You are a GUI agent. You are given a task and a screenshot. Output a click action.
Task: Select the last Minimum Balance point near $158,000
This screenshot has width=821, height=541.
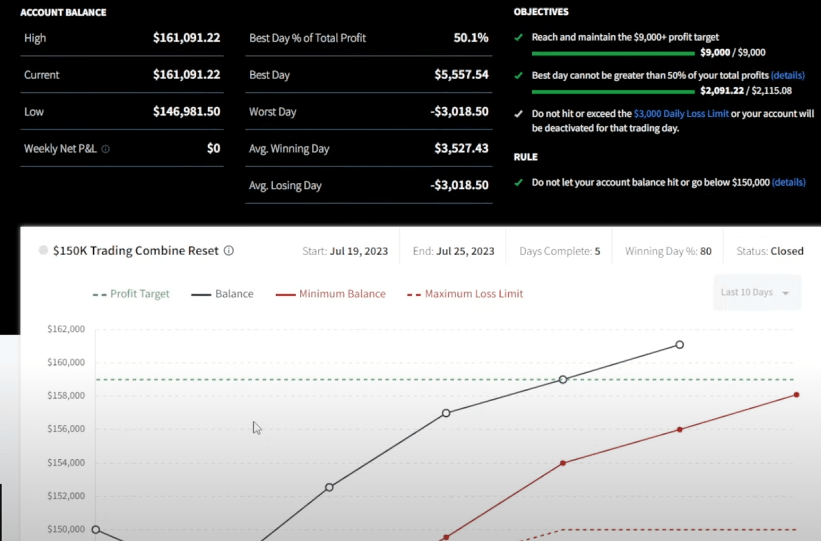click(x=797, y=395)
